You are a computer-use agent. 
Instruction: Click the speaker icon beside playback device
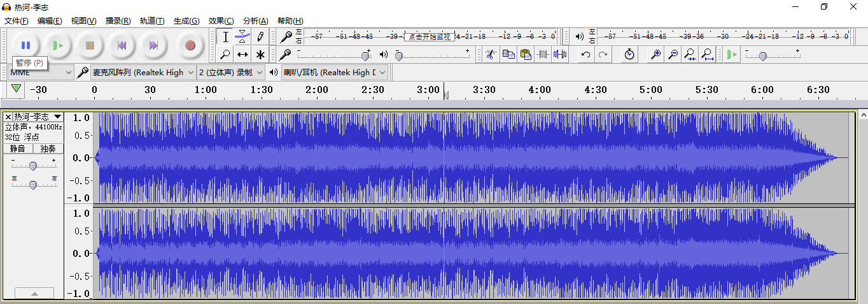click(274, 73)
